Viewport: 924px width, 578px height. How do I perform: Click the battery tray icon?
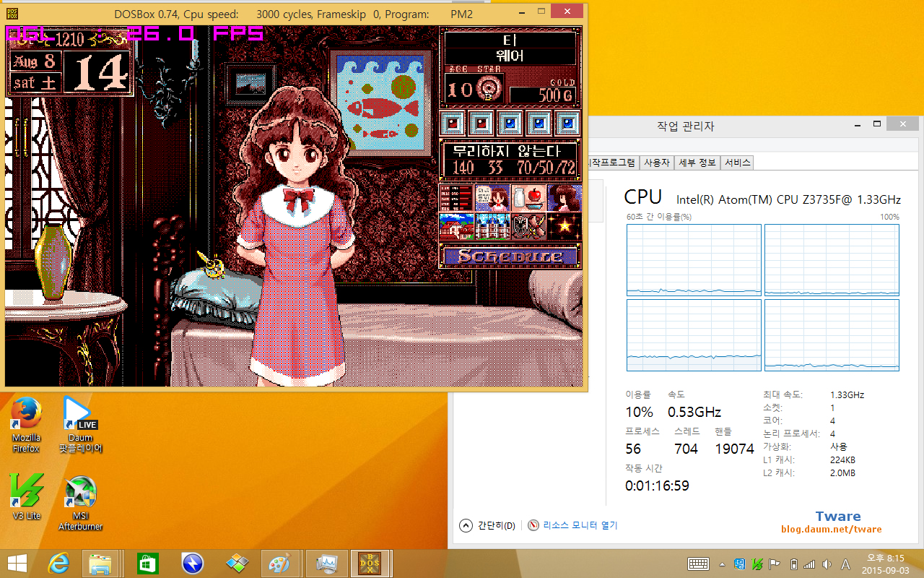tap(795, 564)
